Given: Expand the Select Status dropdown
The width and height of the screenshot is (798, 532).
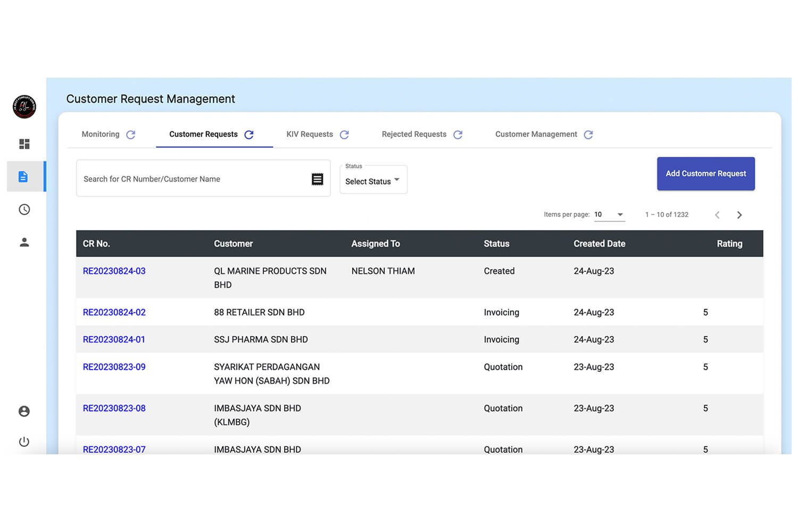Looking at the screenshot, I should [x=373, y=181].
